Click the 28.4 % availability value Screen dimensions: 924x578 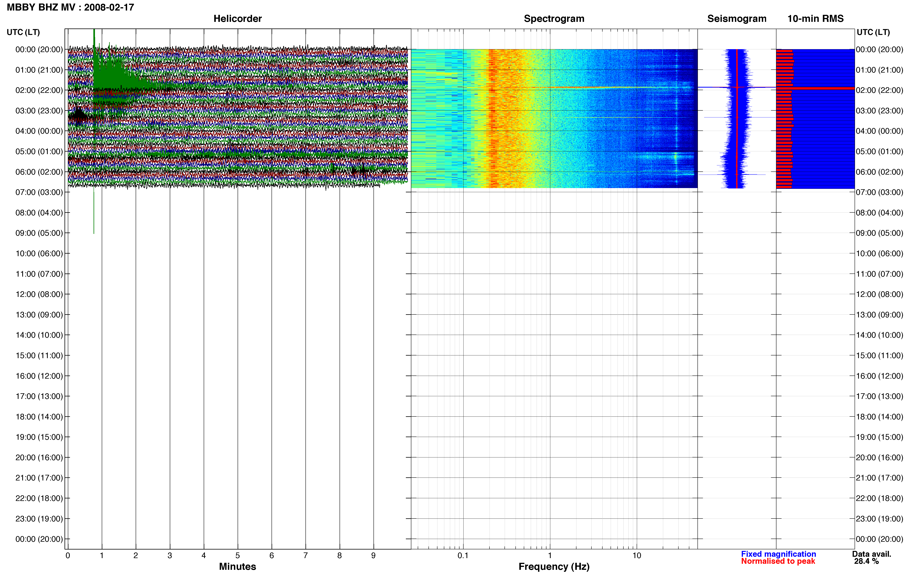pos(866,561)
